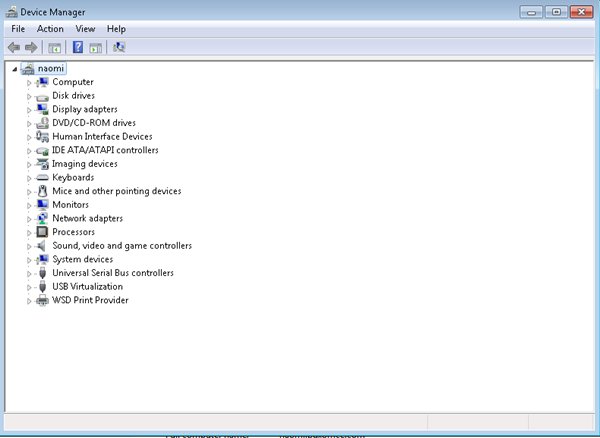Expand the DVD/CD-ROM drives node arrow
This screenshot has height=438, width=600.
tap(29, 124)
